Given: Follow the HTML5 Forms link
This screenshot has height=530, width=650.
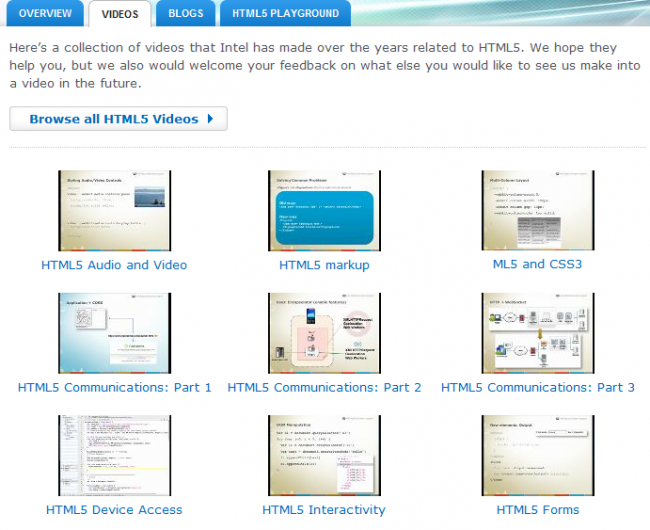Looking at the screenshot, I should point(538,510).
